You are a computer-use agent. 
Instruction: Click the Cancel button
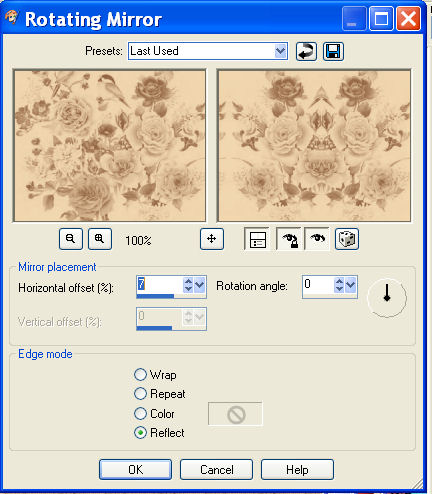point(217,470)
